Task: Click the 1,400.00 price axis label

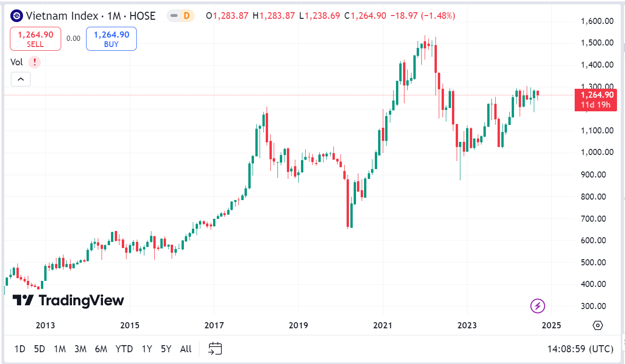Action: tap(597, 65)
